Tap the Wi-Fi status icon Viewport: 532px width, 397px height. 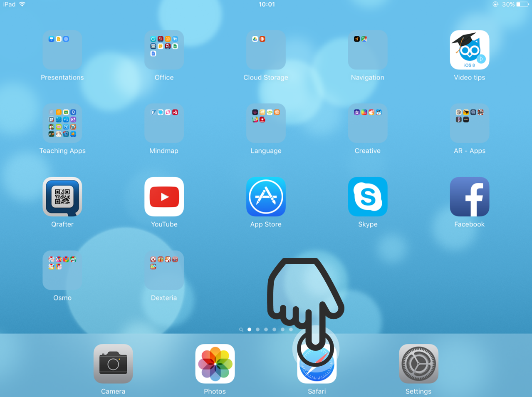click(22, 4)
